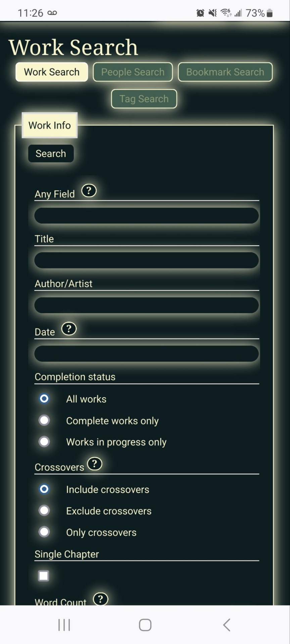Click into the Author/Artist text field

[146, 305]
